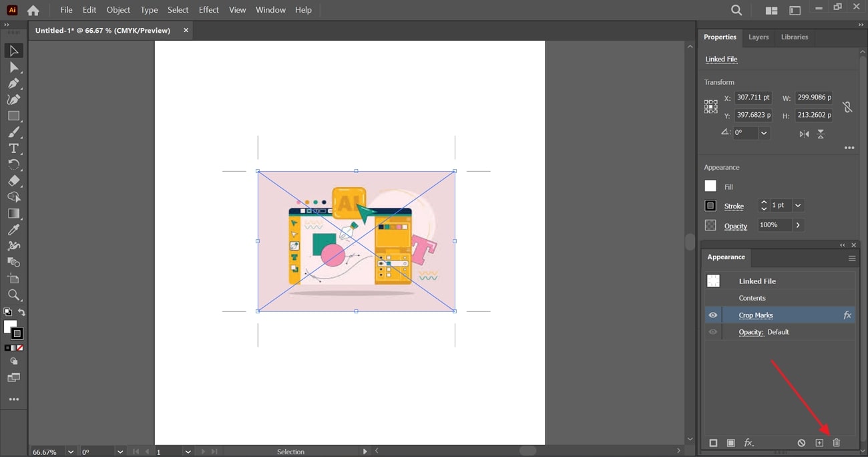Image resolution: width=868 pixels, height=457 pixels.
Task: Choose the Eyedropper tool
Action: tap(13, 230)
